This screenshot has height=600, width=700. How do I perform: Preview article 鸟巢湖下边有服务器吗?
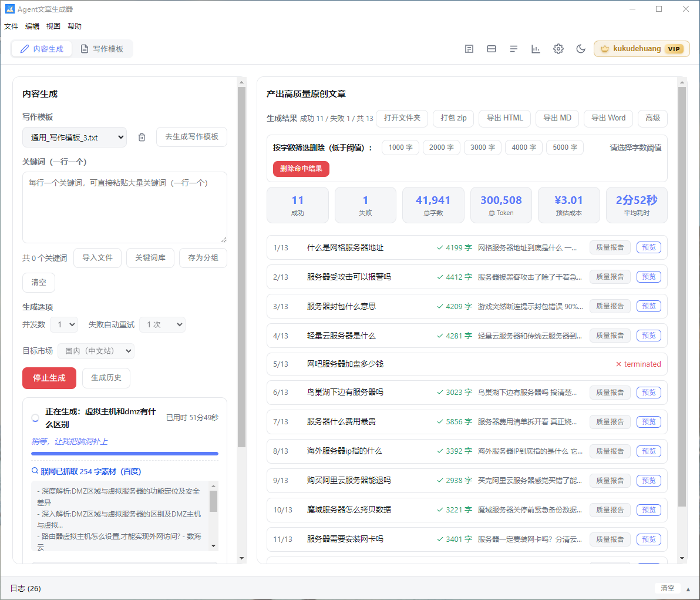coord(649,392)
